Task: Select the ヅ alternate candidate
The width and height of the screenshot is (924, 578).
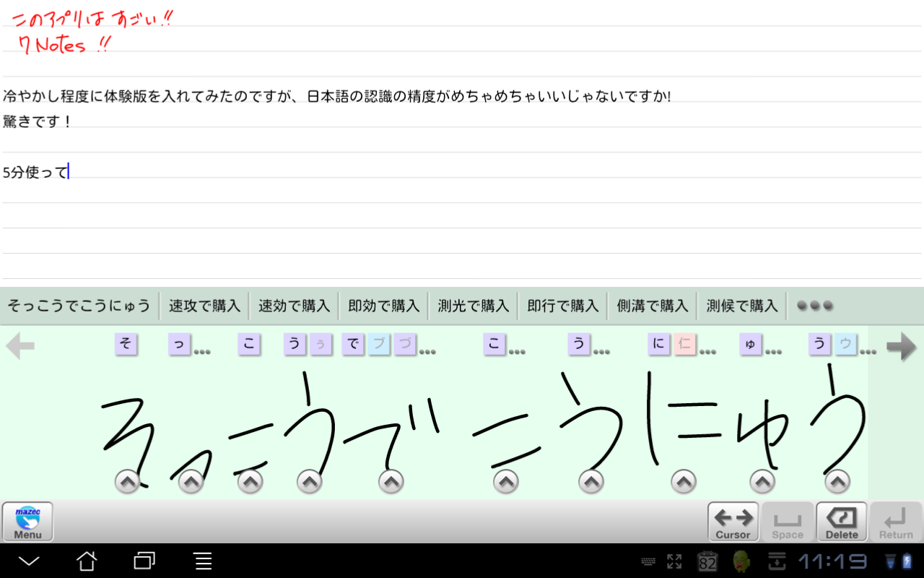Action: click(x=405, y=344)
